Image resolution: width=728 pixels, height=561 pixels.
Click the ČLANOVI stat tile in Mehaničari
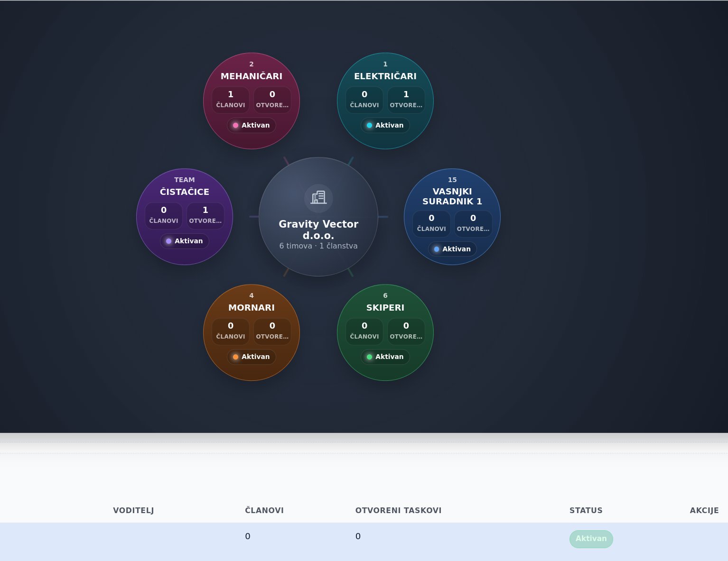(231, 100)
